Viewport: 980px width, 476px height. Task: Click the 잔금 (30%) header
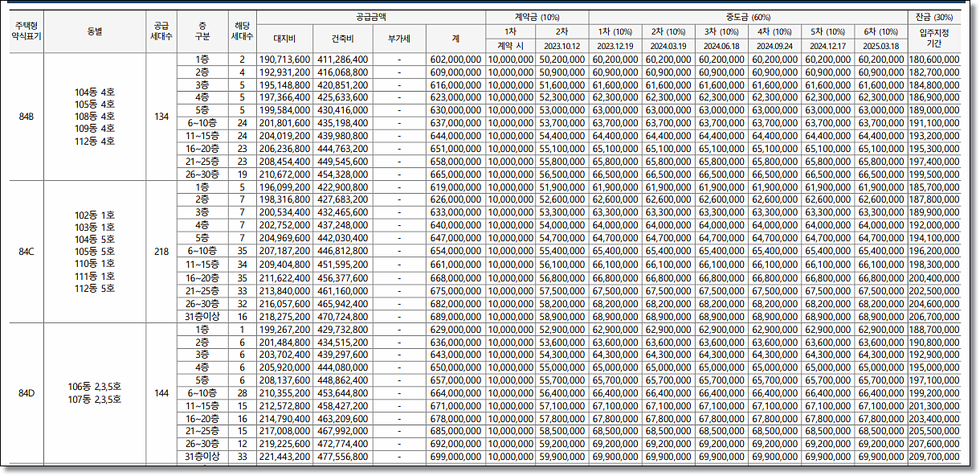pyautogui.click(x=933, y=16)
